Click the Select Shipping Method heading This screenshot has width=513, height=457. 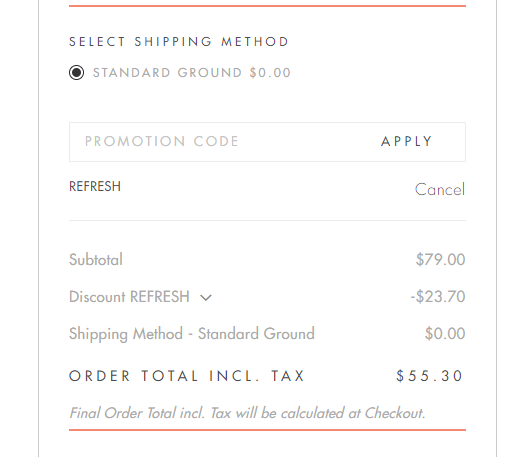(179, 42)
